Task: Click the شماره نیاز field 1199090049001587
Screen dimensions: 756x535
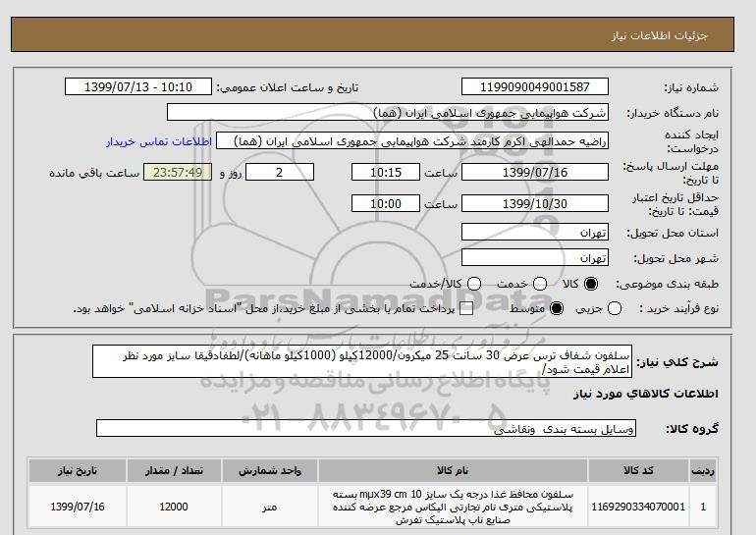Action: 535,86
